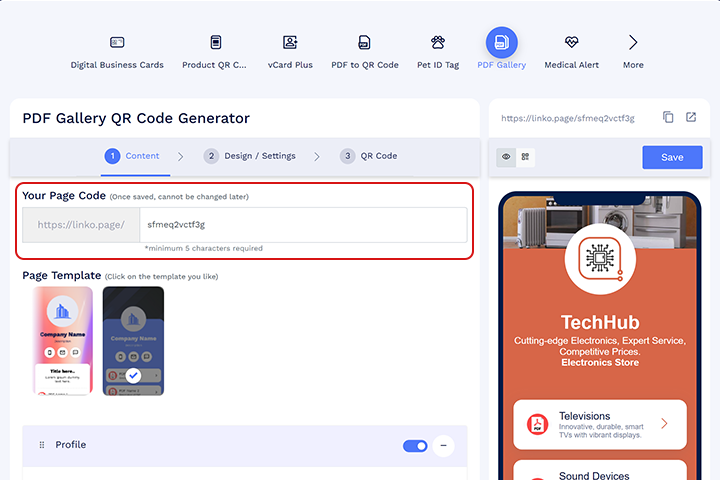Screen dimensions: 720x480
Task: Show QR code preview mode
Action: tap(525, 157)
